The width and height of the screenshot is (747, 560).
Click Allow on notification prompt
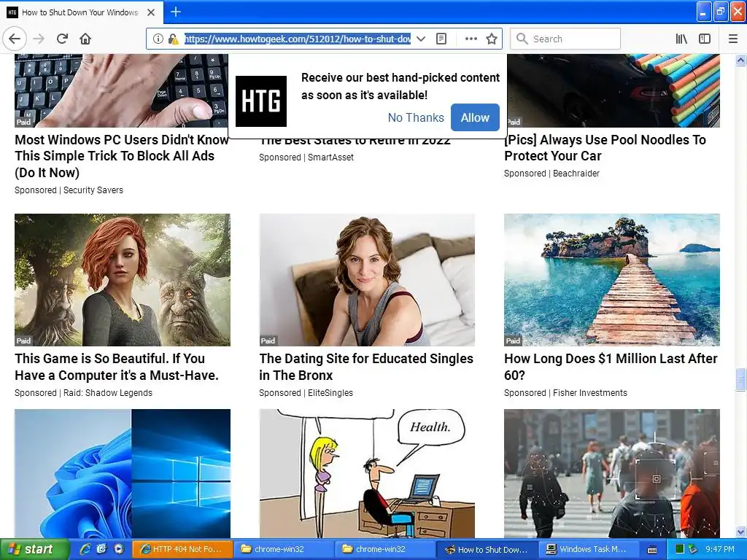tap(475, 117)
